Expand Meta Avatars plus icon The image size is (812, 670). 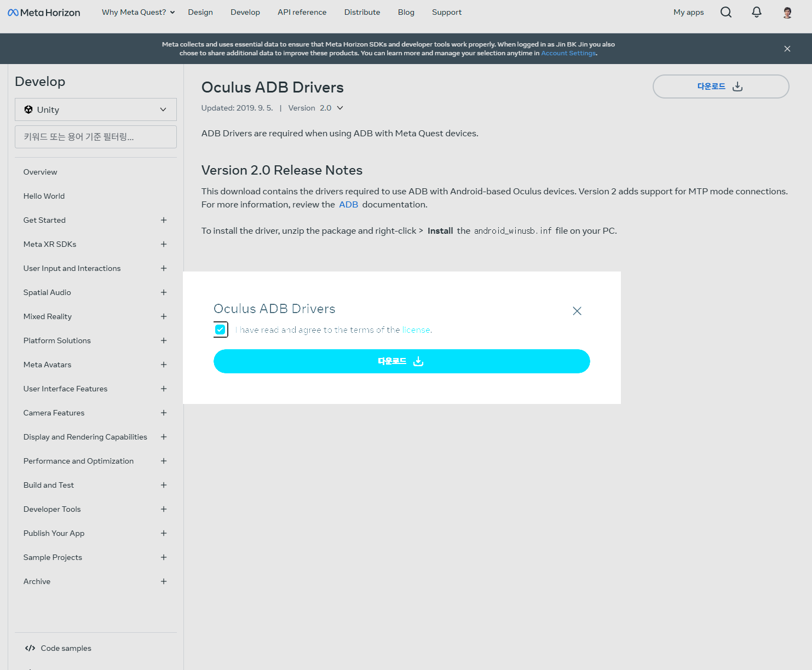click(164, 365)
